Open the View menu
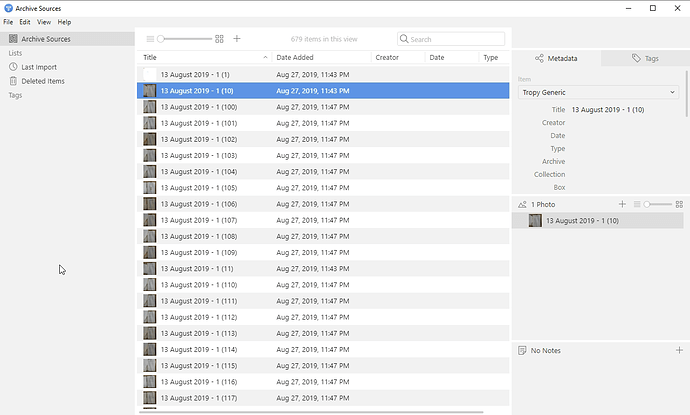Screen dimensions: 690x415 pyautogui.click(x=44, y=22)
